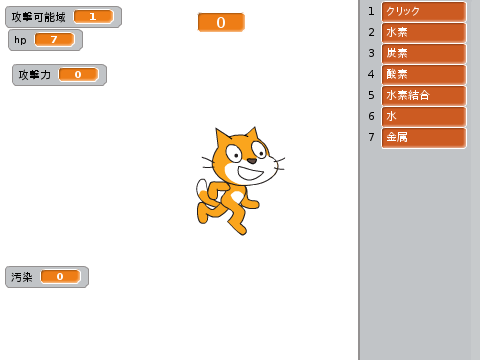Click empty gray area below list items
This screenshot has width=480, height=360.
click(415, 253)
